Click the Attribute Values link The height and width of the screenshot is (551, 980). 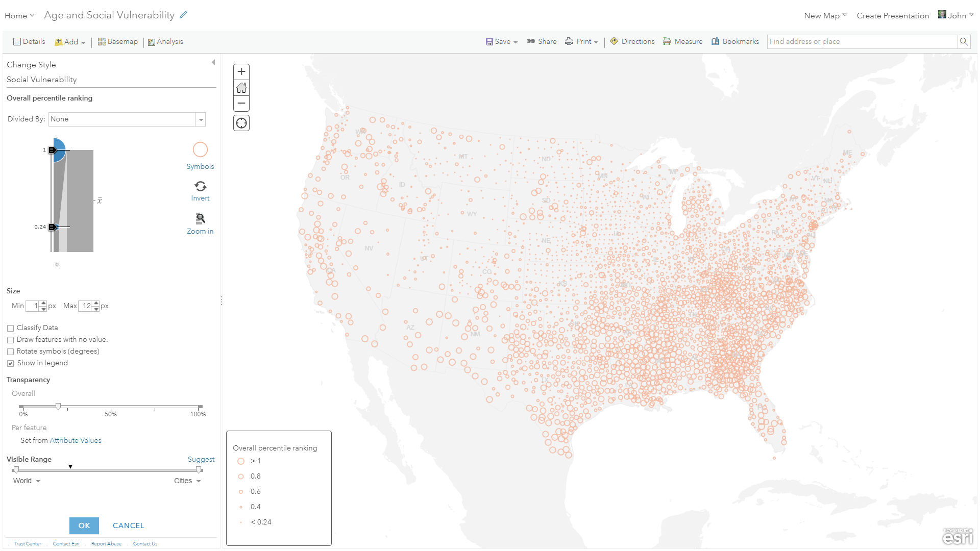76,440
